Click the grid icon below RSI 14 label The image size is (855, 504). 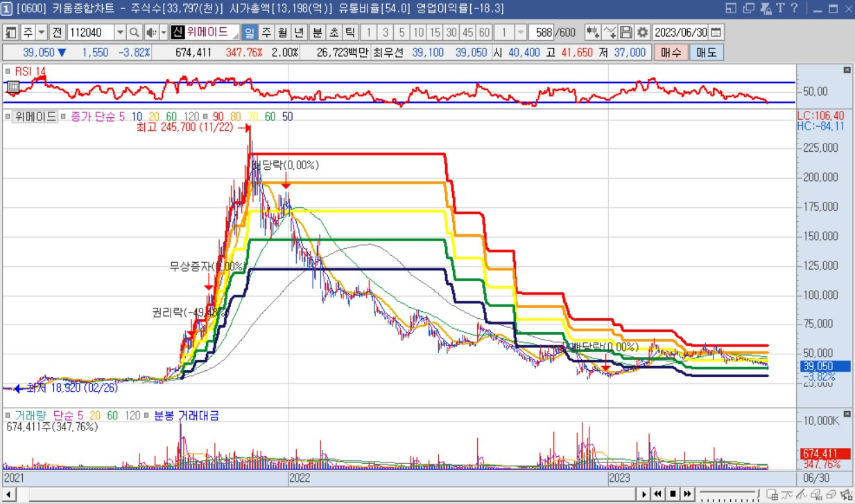pos(12,87)
